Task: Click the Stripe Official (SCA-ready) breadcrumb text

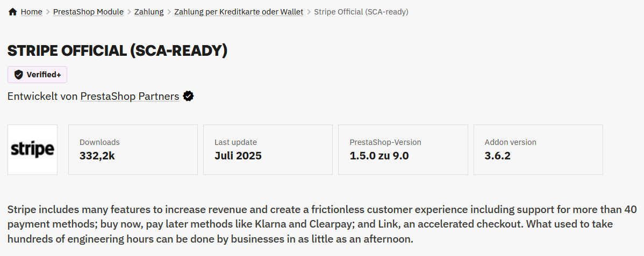Action: 361,12
